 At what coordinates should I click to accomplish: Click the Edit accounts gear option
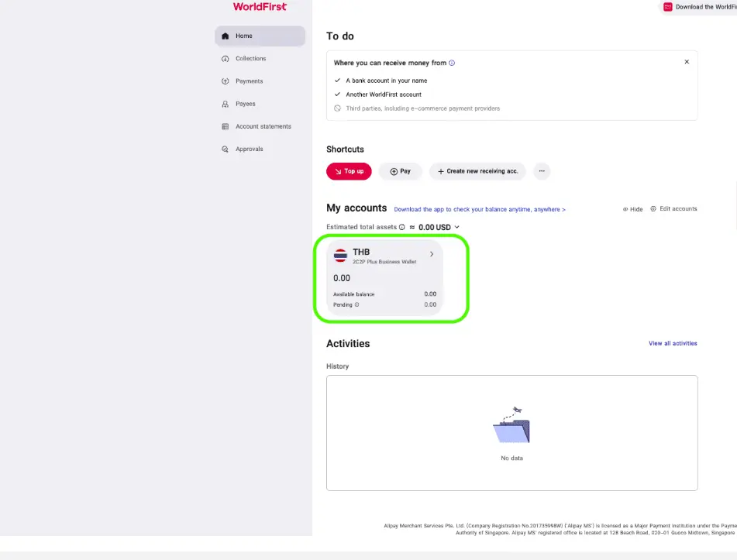point(673,209)
